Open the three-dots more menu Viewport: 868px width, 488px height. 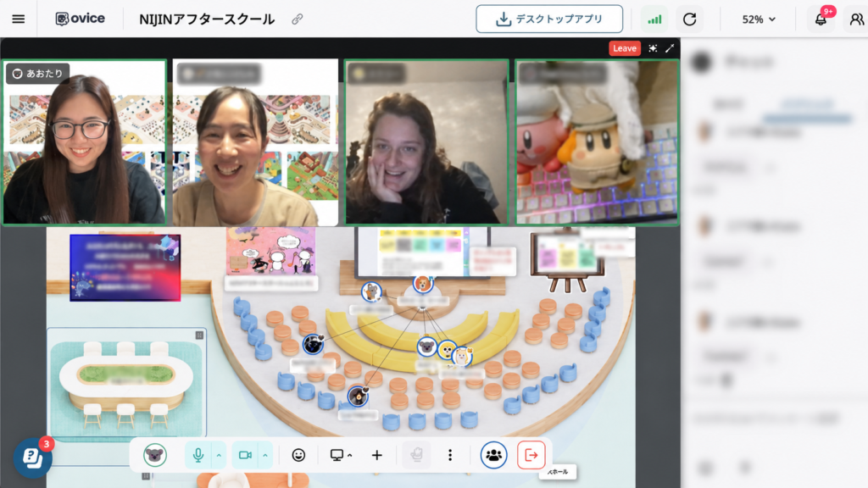[x=450, y=455]
